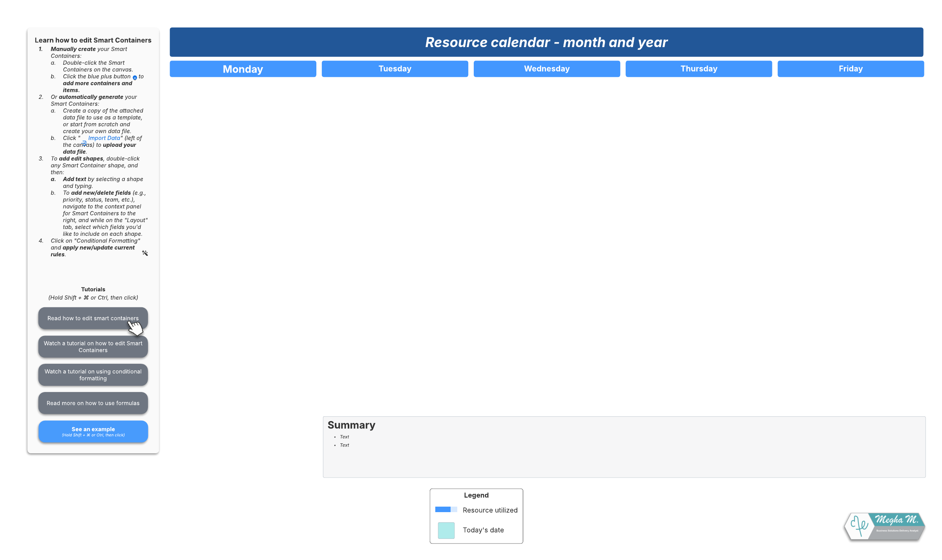Viewport: 942px width, 560px height.
Task: Click Read more on how to use formulas
Action: [93, 403]
